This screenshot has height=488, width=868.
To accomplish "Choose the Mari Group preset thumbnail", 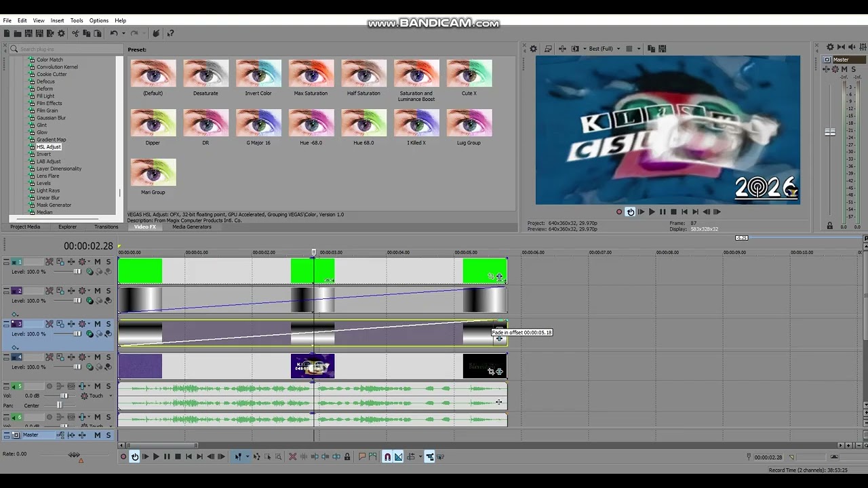I will point(153,172).
